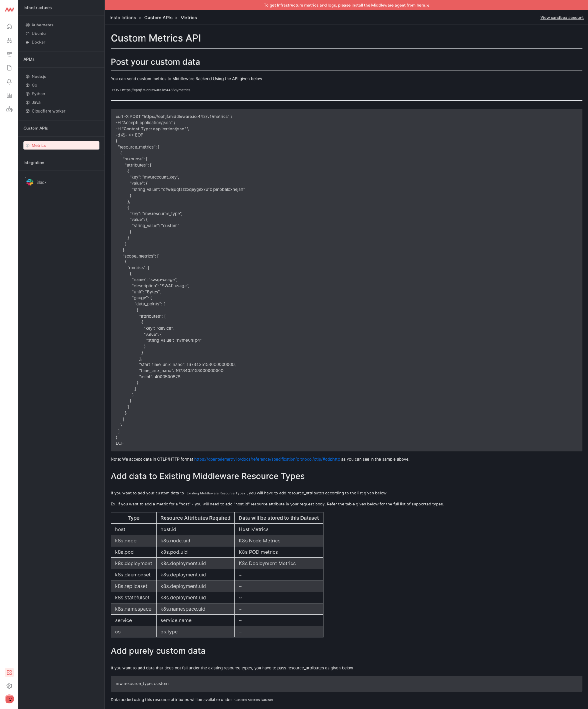Go to Custom APIs breadcrumb
This screenshot has width=588, height=709.
pyautogui.click(x=158, y=18)
